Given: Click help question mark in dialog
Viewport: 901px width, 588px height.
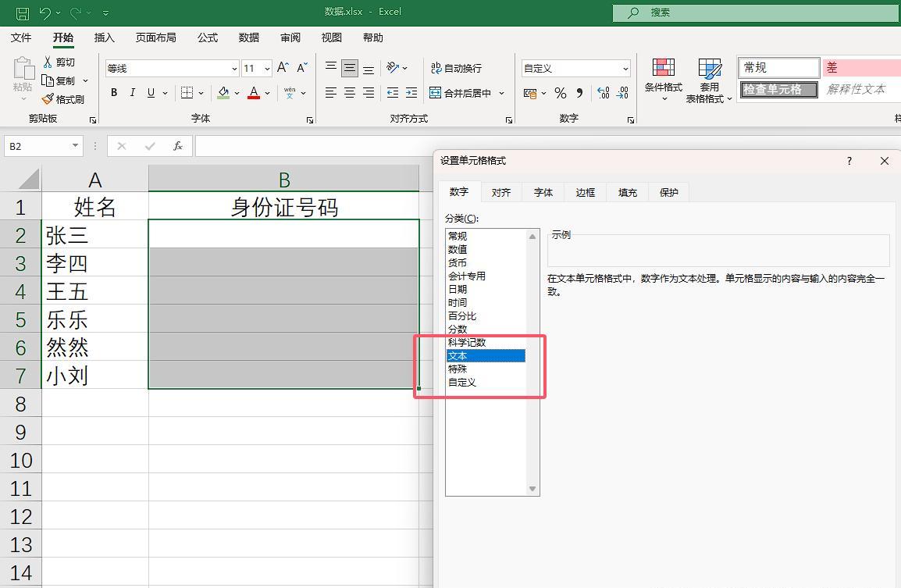Looking at the screenshot, I should coord(849,161).
